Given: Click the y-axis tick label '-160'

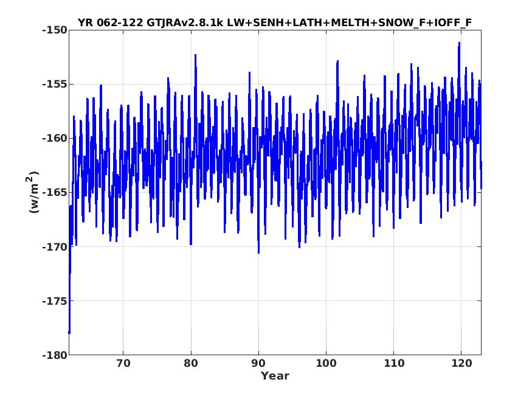Looking at the screenshot, I should 55,139.
